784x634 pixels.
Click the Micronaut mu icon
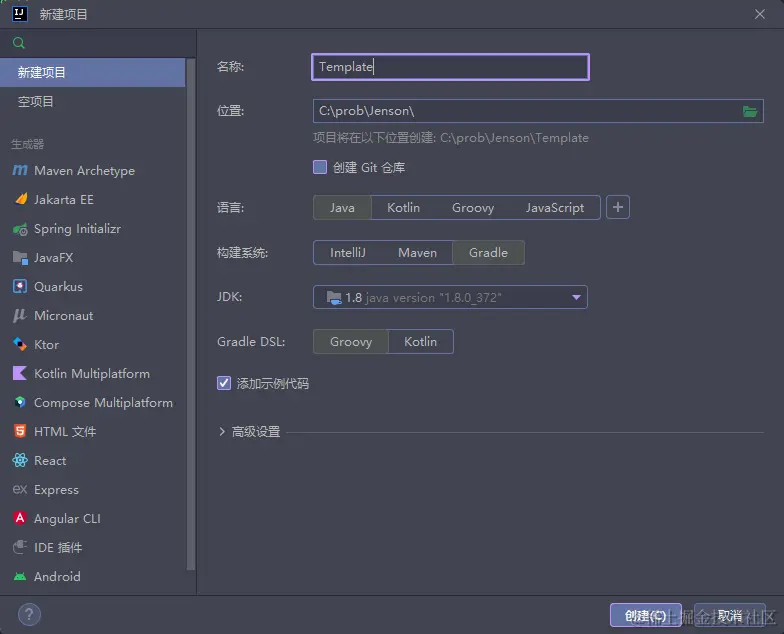[x=20, y=316]
